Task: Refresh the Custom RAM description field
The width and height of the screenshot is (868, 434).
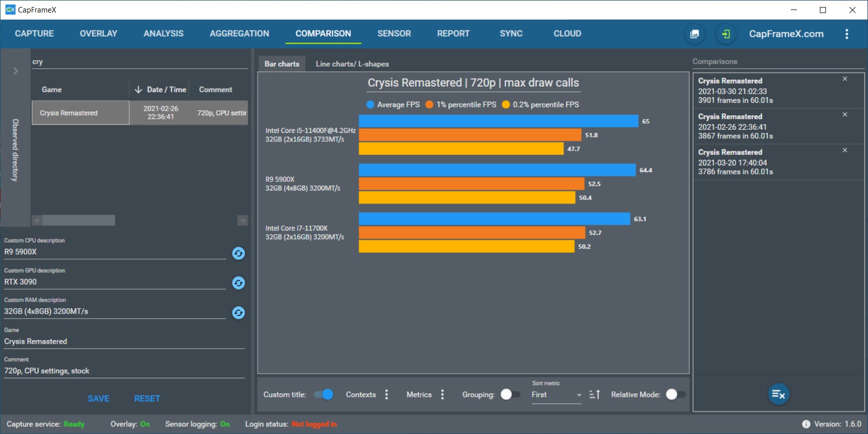Action: point(239,313)
